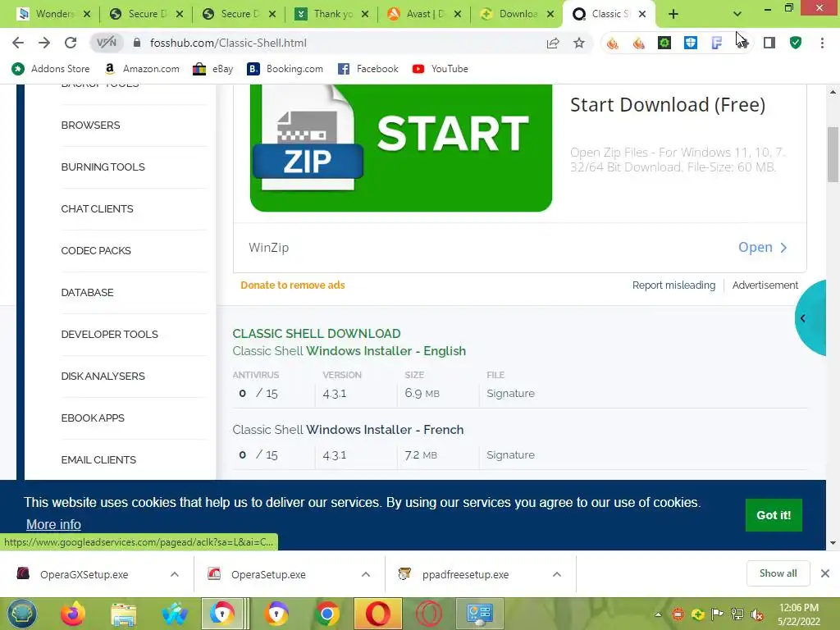
Task: Open Signature for the English installer
Action: (510, 393)
